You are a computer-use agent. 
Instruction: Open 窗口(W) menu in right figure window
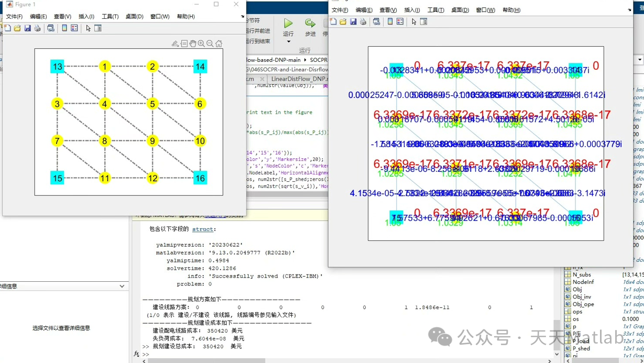(485, 10)
